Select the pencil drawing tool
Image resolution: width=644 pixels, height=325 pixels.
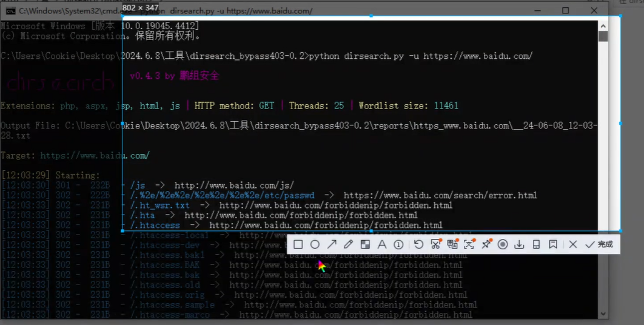[x=348, y=244]
